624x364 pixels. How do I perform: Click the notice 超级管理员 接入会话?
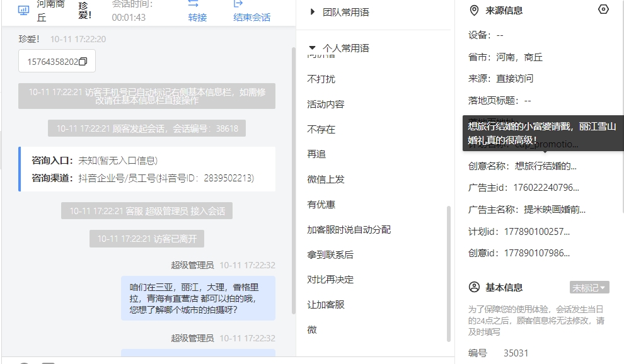coord(147,211)
